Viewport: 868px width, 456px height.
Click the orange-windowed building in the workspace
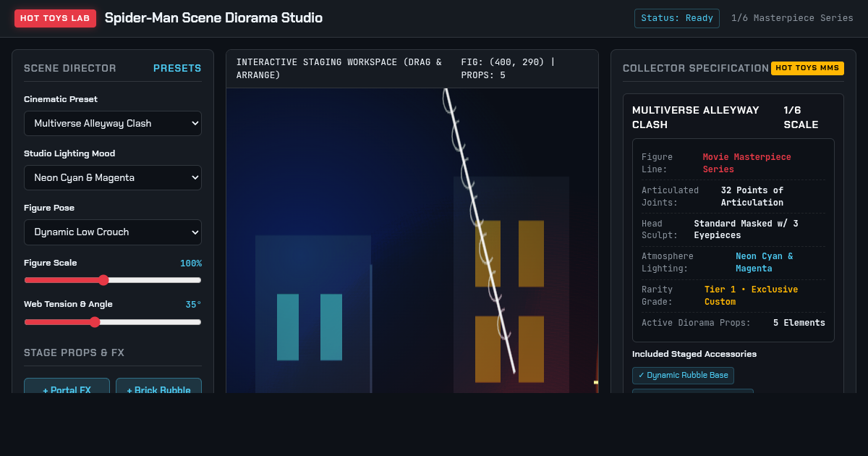(x=511, y=284)
